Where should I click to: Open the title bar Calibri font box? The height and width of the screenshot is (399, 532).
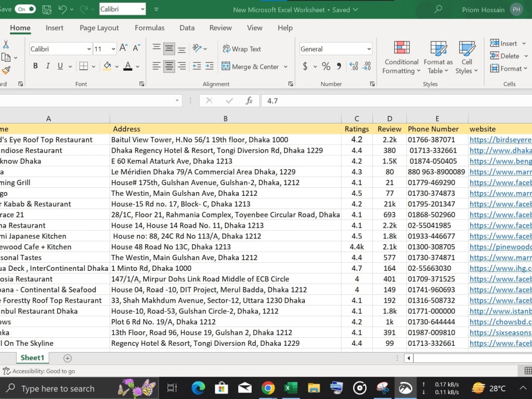pyautogui.click(x=122, y=9)
